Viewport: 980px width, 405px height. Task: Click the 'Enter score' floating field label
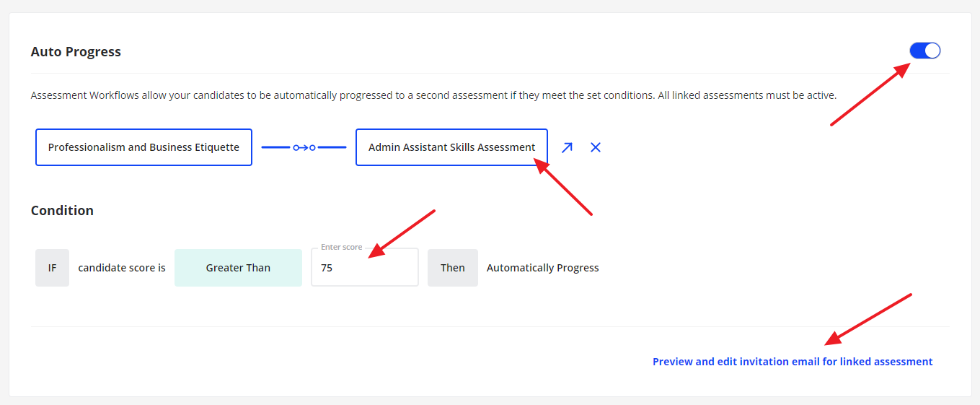[341, 247]
